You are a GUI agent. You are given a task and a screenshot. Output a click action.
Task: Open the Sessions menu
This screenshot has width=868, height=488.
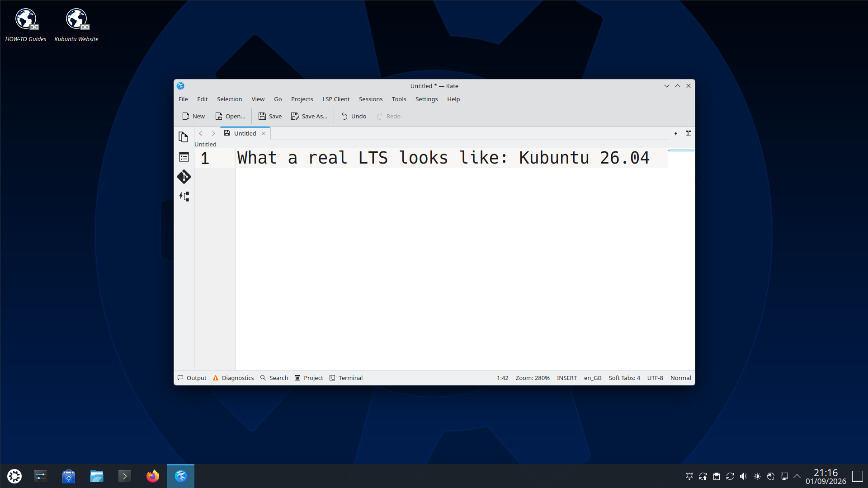click(371, 99)
